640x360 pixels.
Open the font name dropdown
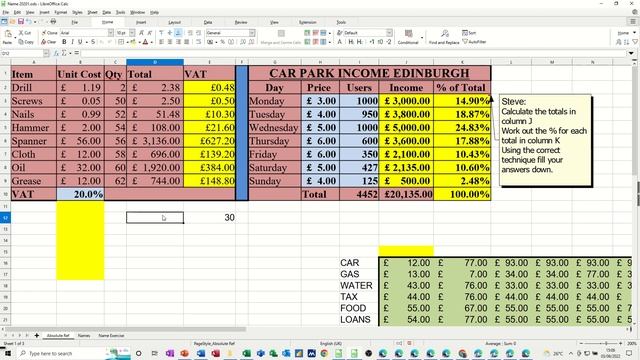[x=111, y=33]
